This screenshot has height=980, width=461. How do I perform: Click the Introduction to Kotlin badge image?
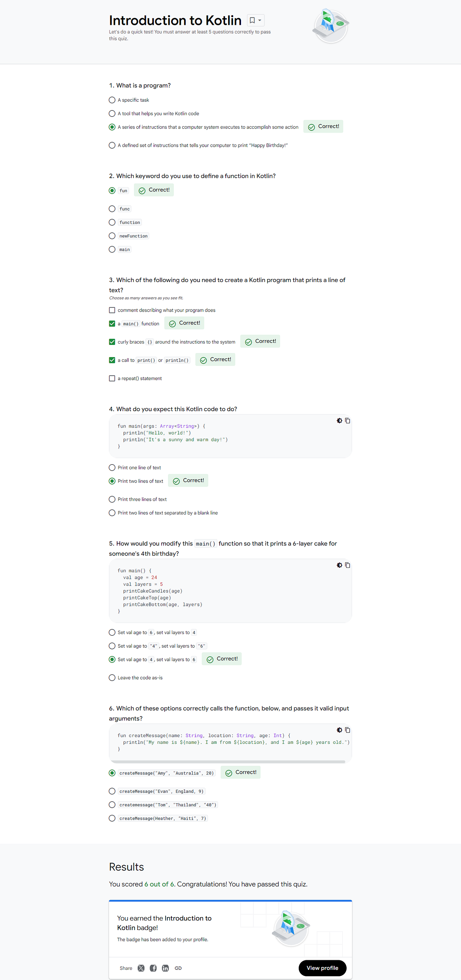point(291,929)
